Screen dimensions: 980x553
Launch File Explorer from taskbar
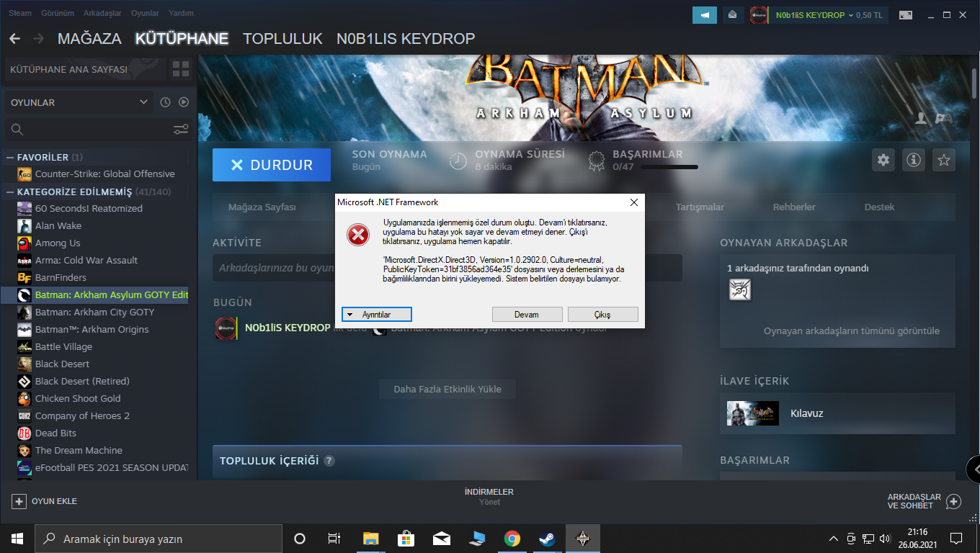[370, 539]
